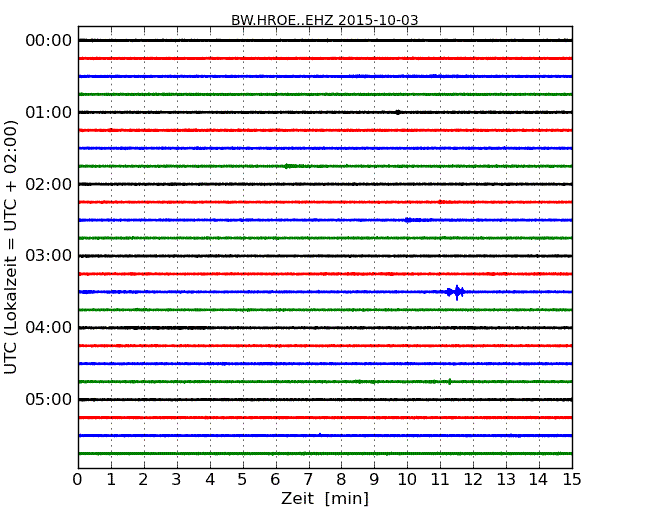
Task: Click x-axis tick label 5
Action: click(x=243, y=480)
